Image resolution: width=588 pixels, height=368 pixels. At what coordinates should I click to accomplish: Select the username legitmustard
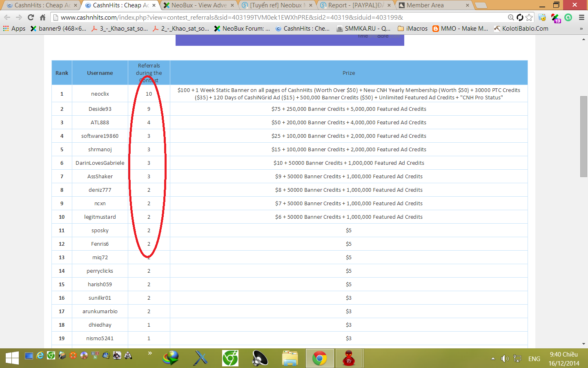100,217
